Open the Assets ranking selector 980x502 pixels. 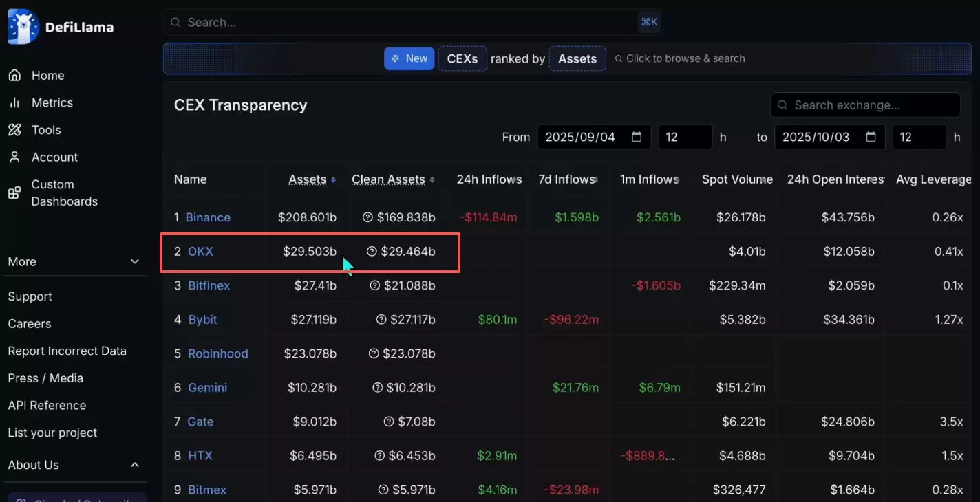tap(577, 58)
